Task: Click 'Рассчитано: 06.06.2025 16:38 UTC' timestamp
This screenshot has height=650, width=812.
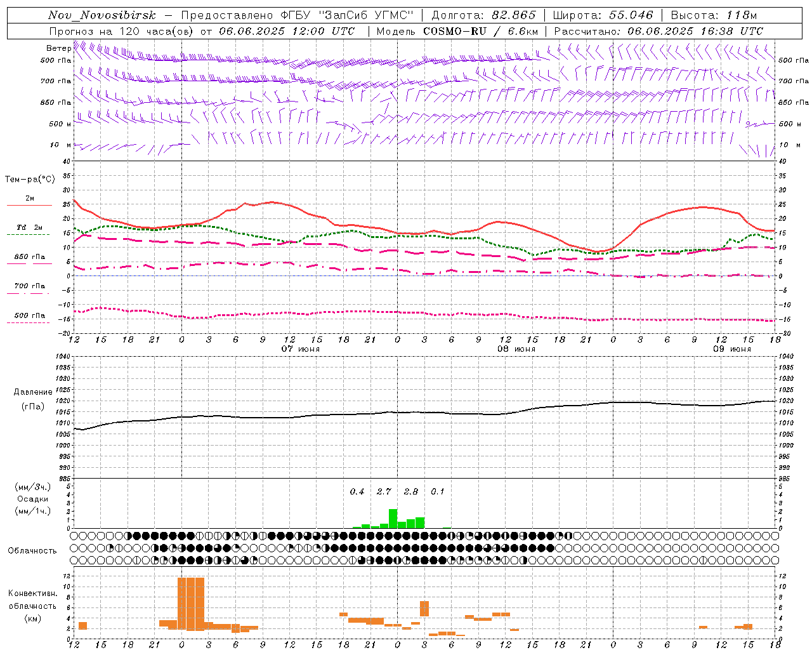Action: pos(658,31)
